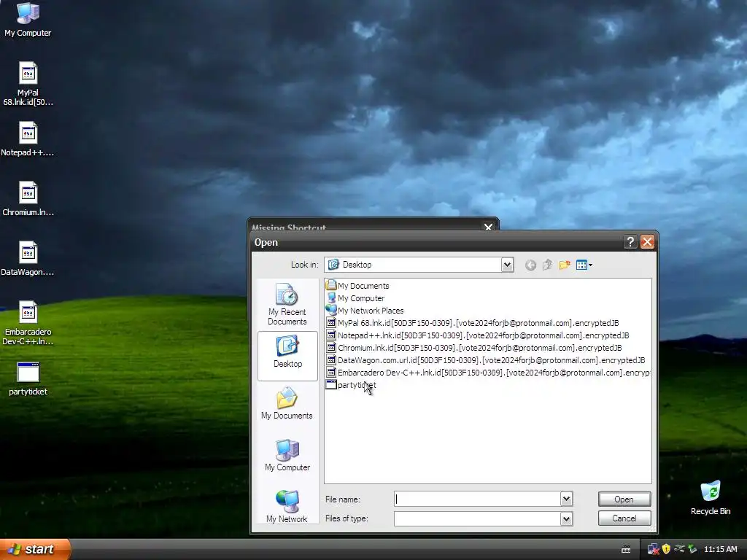Image resolution: width=747 pixels, height=560 pixels.
Task: Open the View Menu icon
Action: pyautogui.click(x=584, y=265)
